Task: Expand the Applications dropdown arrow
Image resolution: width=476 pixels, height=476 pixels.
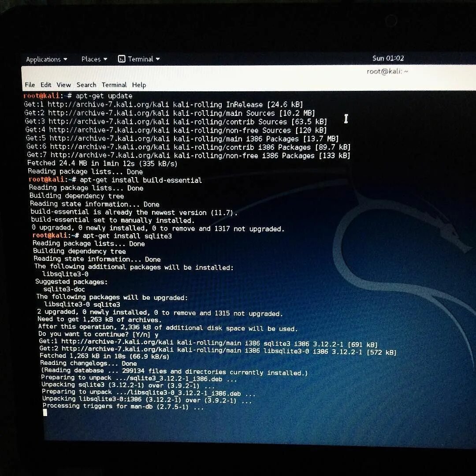Action: coord(65,59)
